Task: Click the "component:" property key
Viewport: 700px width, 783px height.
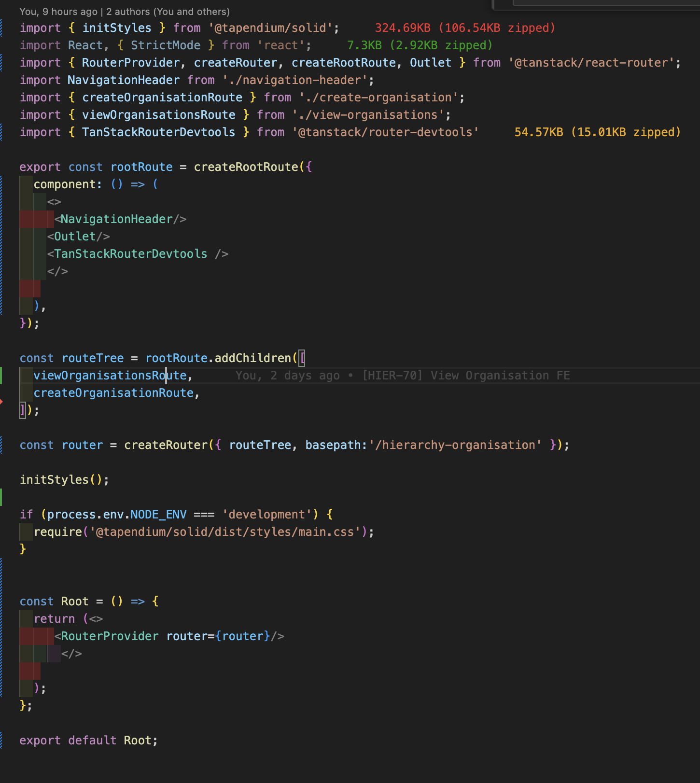Action: (x=68, y=184)
